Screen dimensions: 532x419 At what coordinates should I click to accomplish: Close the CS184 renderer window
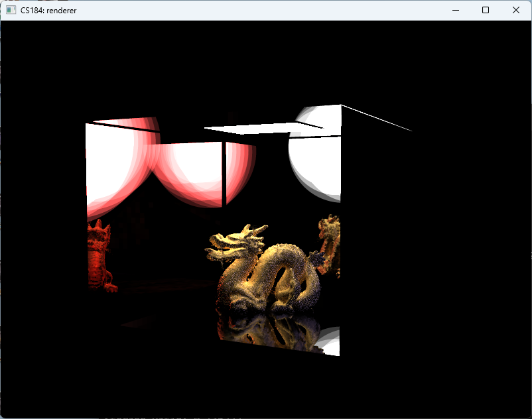click(x=516, y=10)
